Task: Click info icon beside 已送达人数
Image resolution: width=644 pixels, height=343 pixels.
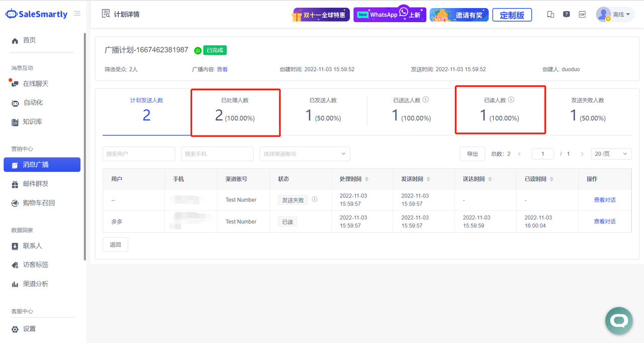Action: point(426,100)
